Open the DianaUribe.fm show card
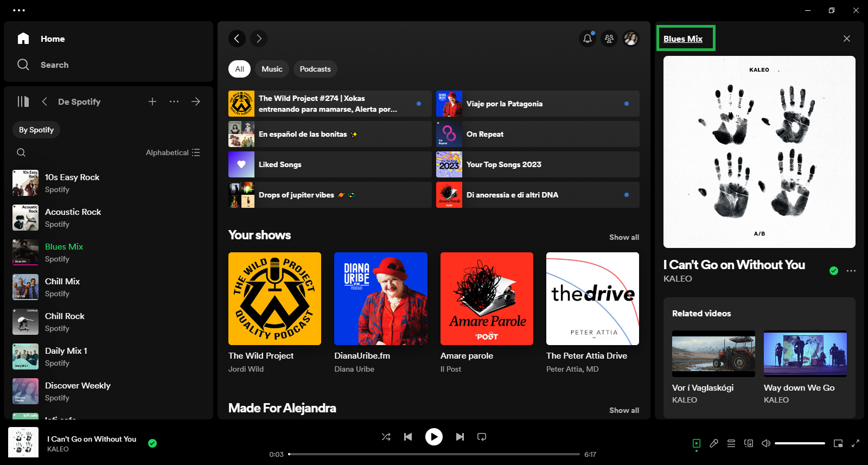 [x=381, y=313]
